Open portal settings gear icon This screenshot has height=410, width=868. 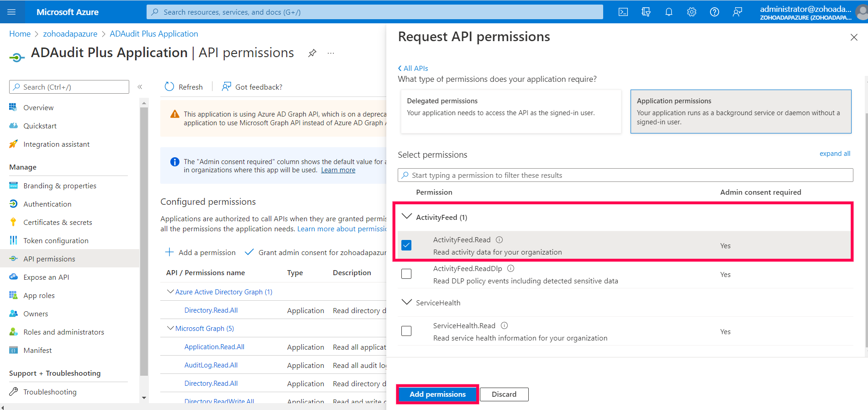(x=691, y=12)
